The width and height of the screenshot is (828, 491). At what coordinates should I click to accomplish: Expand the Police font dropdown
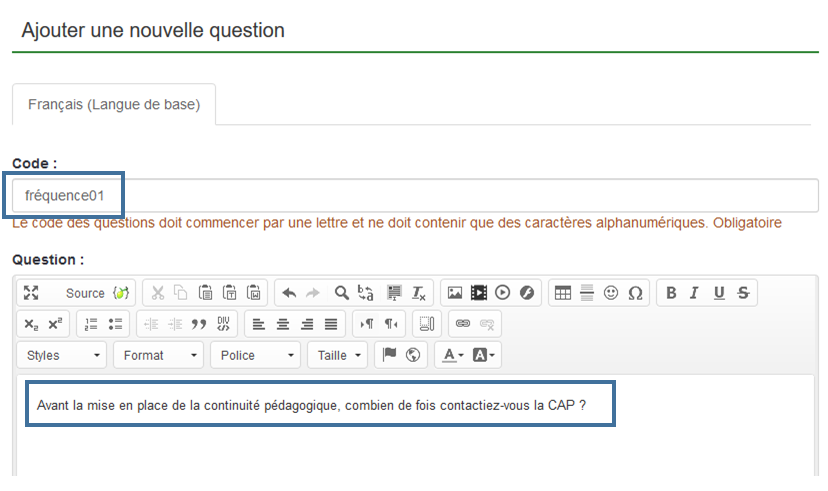pyautogui.click(x=256, y=355)
